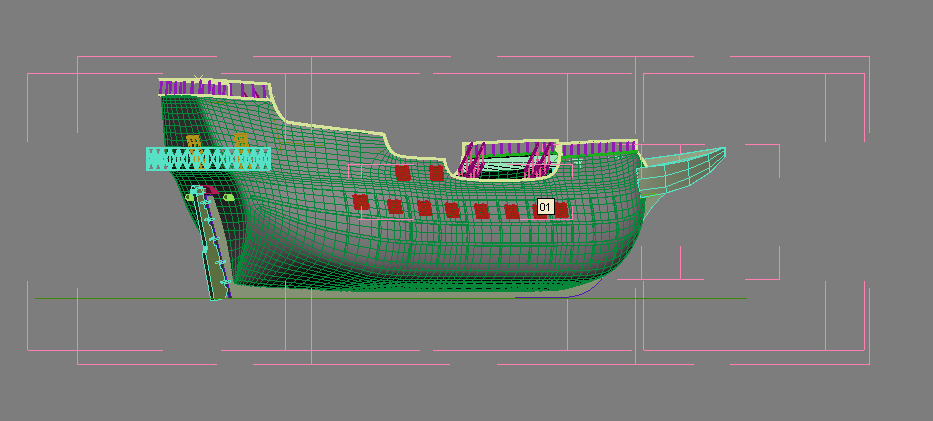This screenshot has width=933, height=421.
Task: Pick the orange stern window nearest the stern edge
Action: (x=194, y=142)
